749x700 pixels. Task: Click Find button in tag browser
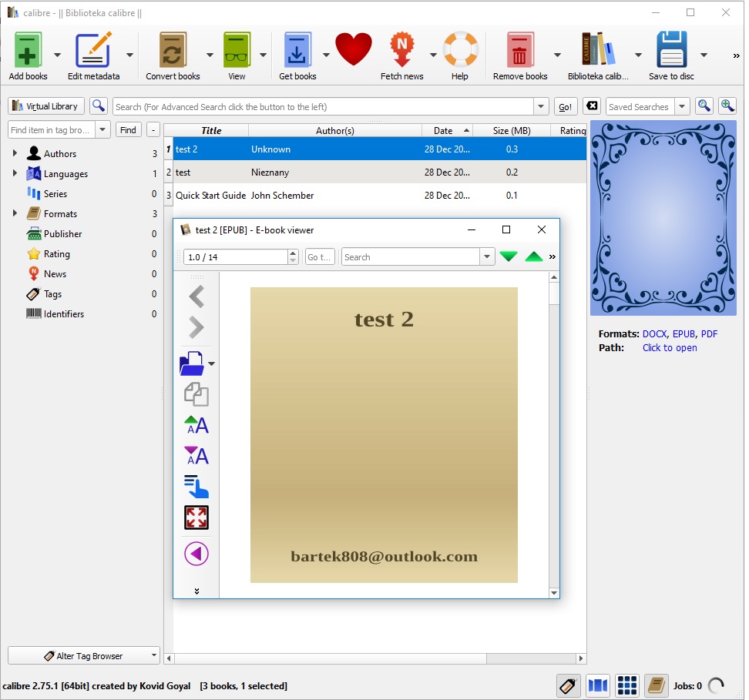pos(128,130)
